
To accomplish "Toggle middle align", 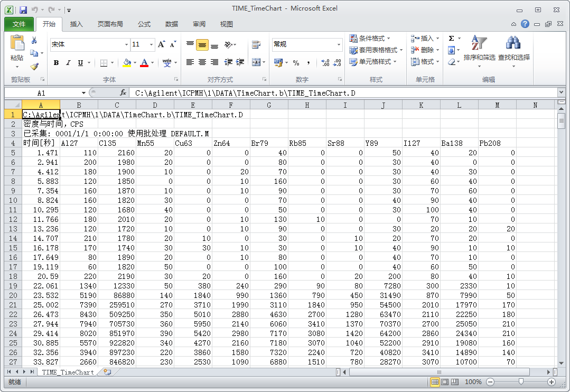I will coord(202,45).
